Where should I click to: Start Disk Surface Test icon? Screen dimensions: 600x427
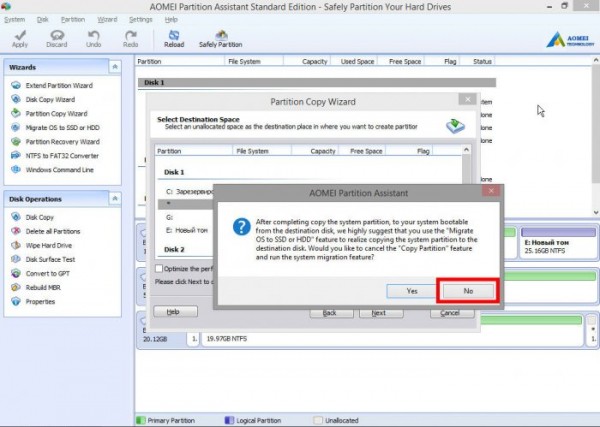pyautogui.click(x=16, y=259)
